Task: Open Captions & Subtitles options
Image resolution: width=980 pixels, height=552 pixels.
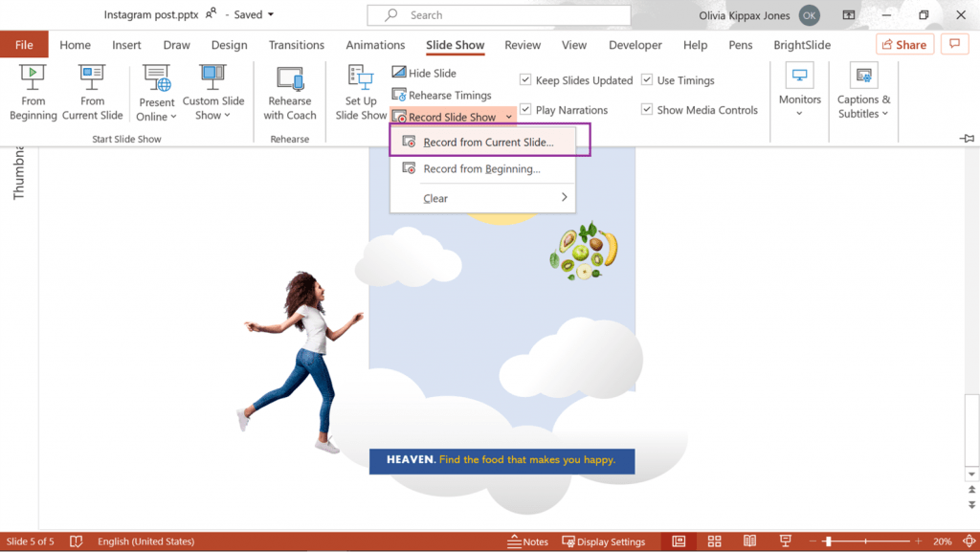Action: (x=864, y=91)
